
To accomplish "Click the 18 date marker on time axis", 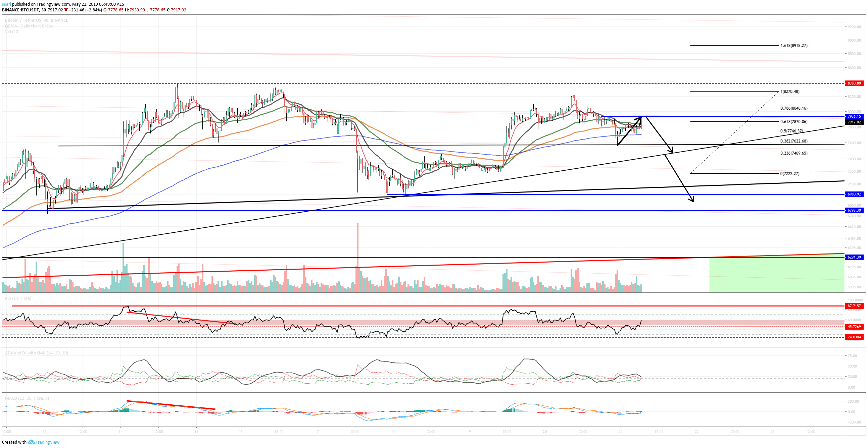I will click(393, 432).
